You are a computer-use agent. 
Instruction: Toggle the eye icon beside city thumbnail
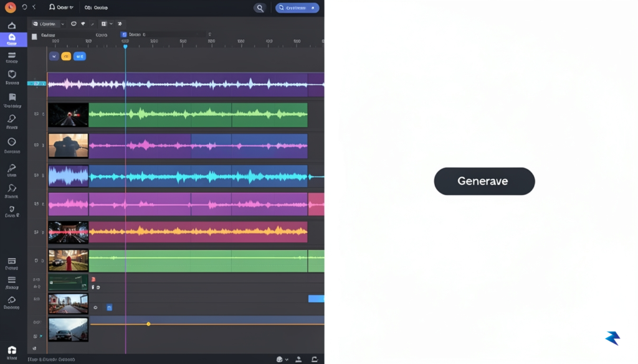point(95,307)
